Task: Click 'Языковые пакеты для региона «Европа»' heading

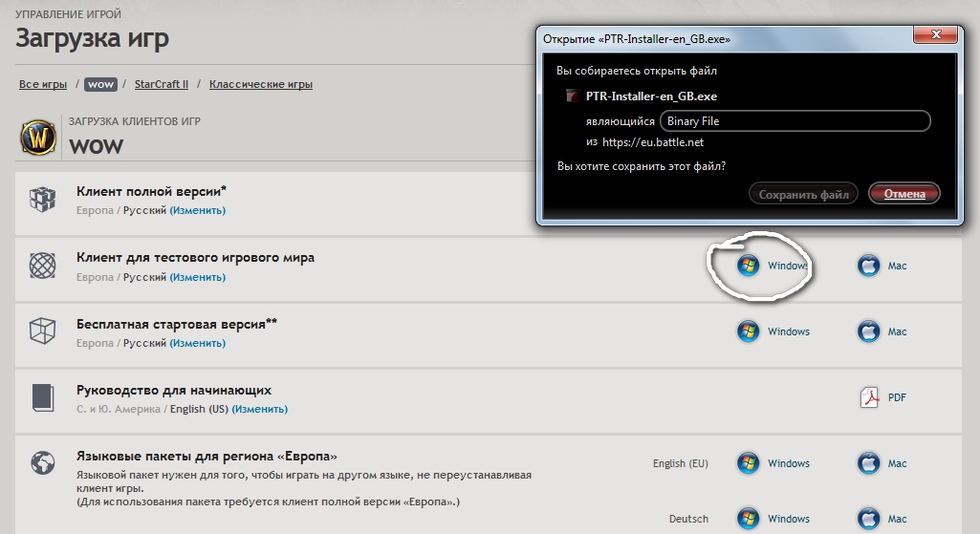Action: point(207,456)
